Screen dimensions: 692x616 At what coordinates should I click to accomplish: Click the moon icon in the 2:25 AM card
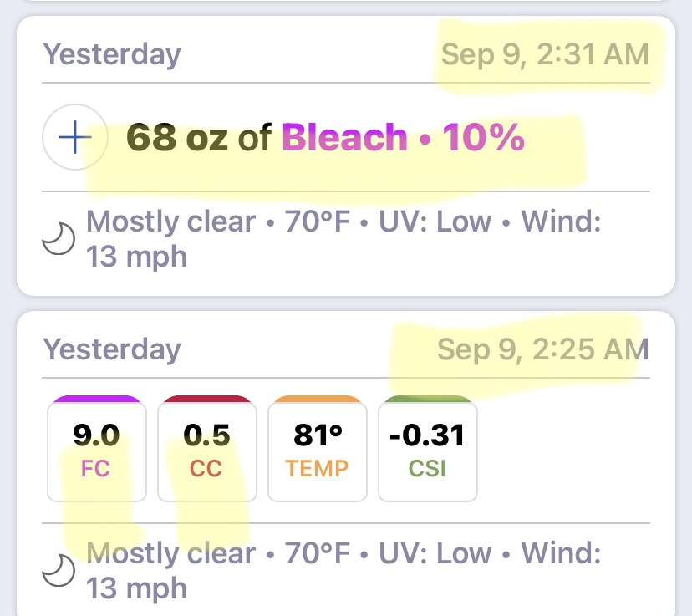coord(59,571)
